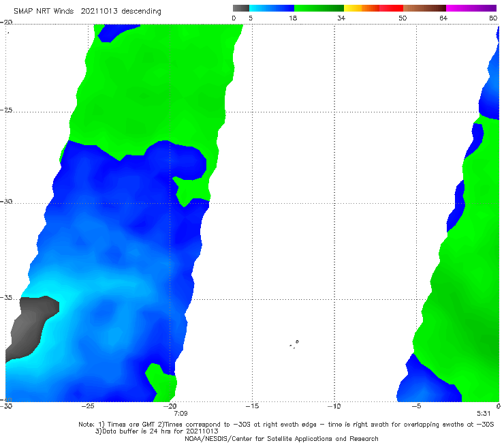This screenshot has height=443, width=504.
Task: Click longitude axis label '-25' on bottom axis
Action: point(88,406)
